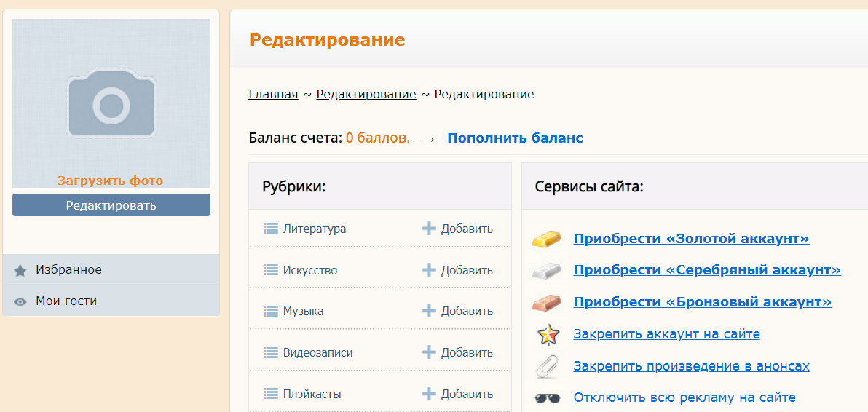The image size is (868, 412).
Task: Click the Редактирование breadcrumb link
Action: click(x=366, y=95)
